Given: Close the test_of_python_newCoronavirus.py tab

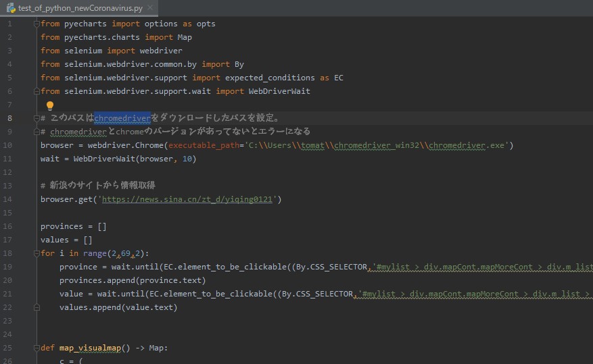Looking at the screenshot, I should tap(150, 7).
